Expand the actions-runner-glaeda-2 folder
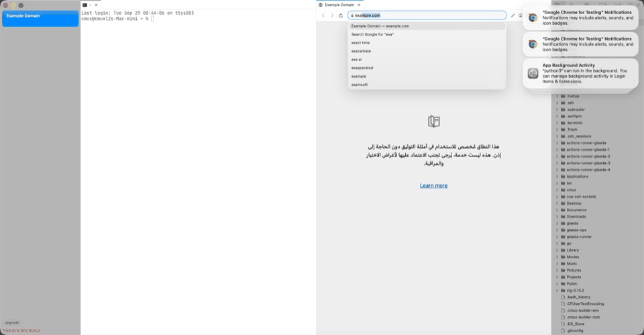644x335 pixels. tap(557, 156)
